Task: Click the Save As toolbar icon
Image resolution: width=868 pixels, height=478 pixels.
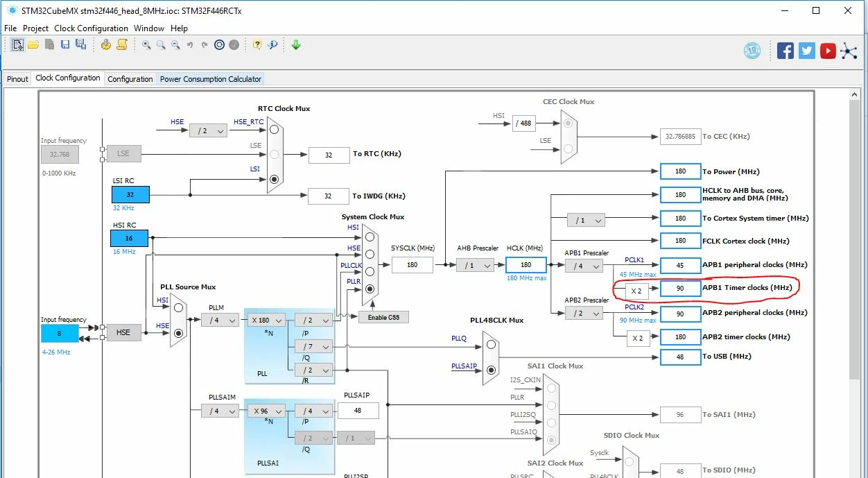Action: (80, 45)
